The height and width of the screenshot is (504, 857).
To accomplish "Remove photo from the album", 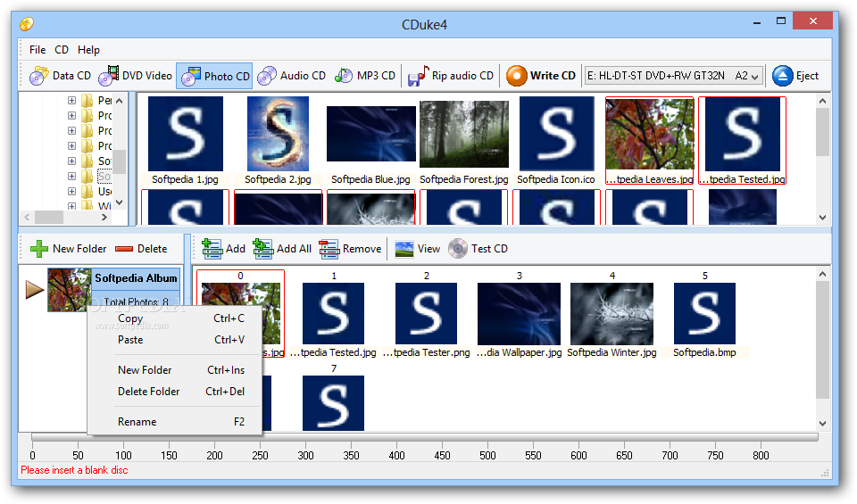I will click(350, 249).
